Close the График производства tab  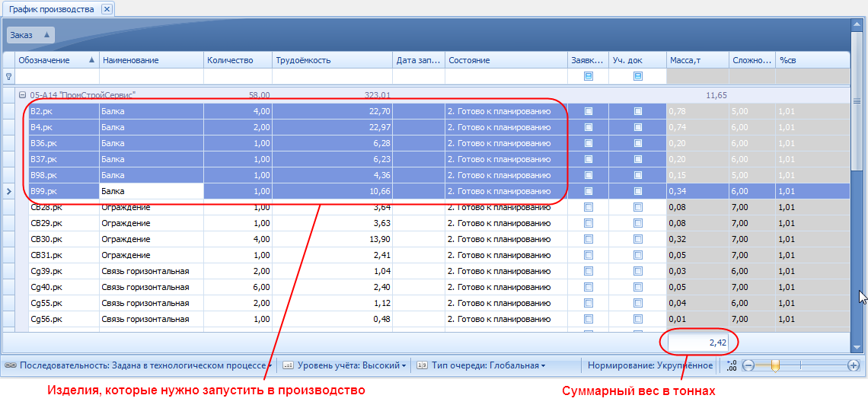pos(107,9)
